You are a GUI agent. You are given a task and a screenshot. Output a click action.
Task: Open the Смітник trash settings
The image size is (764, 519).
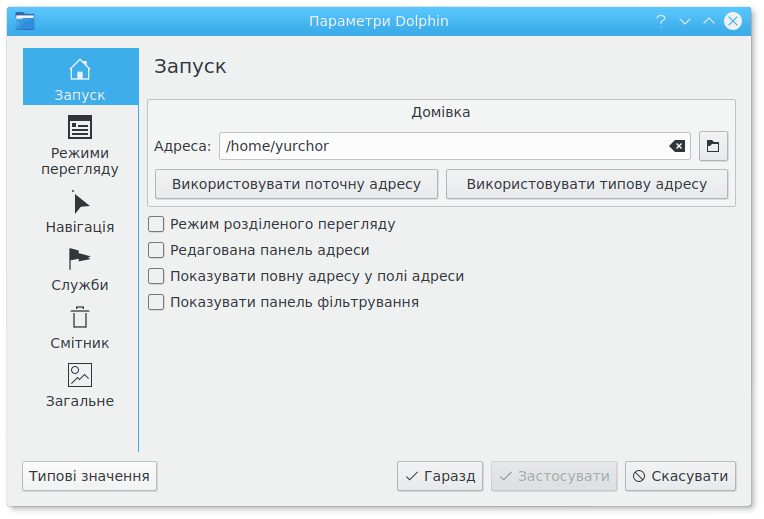click(80, 328)
